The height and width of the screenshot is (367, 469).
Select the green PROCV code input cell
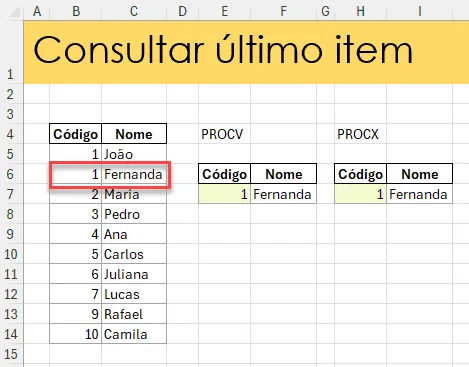point(225,194)
